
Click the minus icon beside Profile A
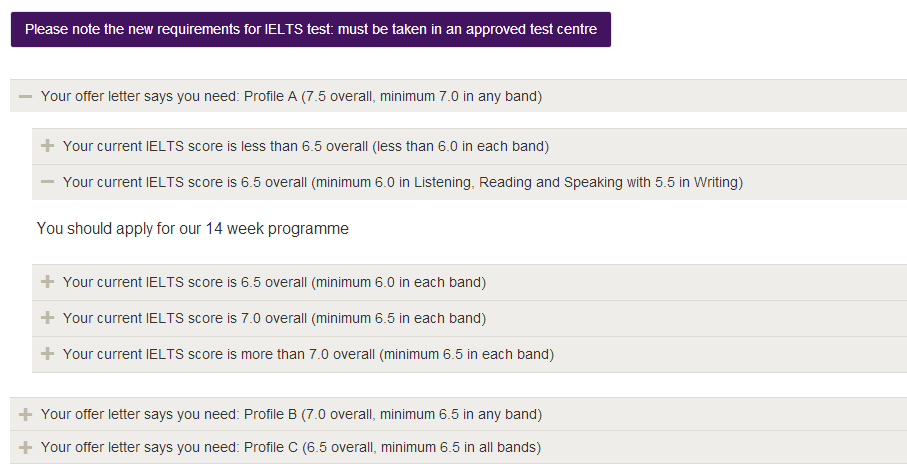pos(26,96)
